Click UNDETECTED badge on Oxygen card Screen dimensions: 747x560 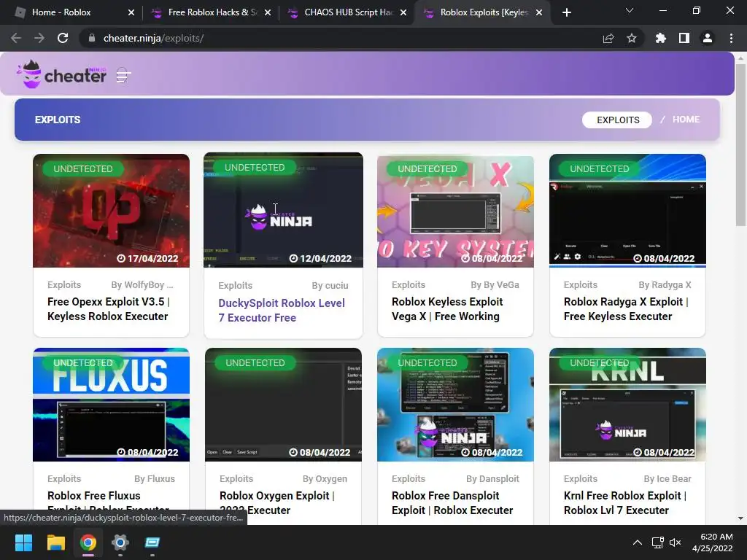[255, 363]
